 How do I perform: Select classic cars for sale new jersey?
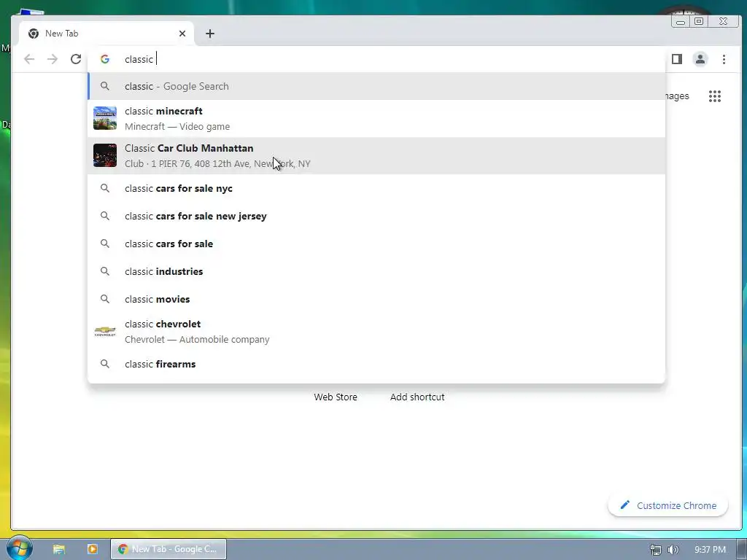click(376, 216)
